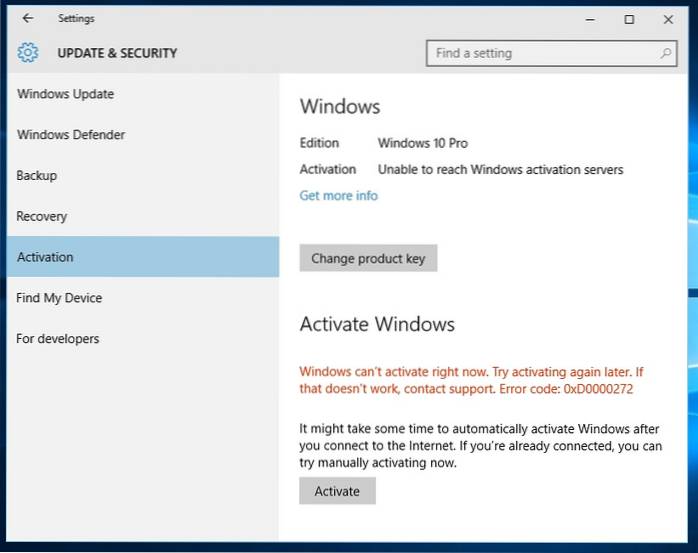Image resolution: width=698 pixels, height=553 pixels.
Task: Click the Update & Security gear icon
Action: tap(28, 52)
